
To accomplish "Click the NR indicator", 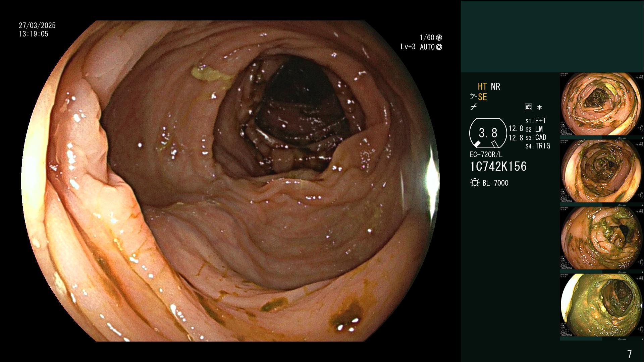I will (495, 87).
